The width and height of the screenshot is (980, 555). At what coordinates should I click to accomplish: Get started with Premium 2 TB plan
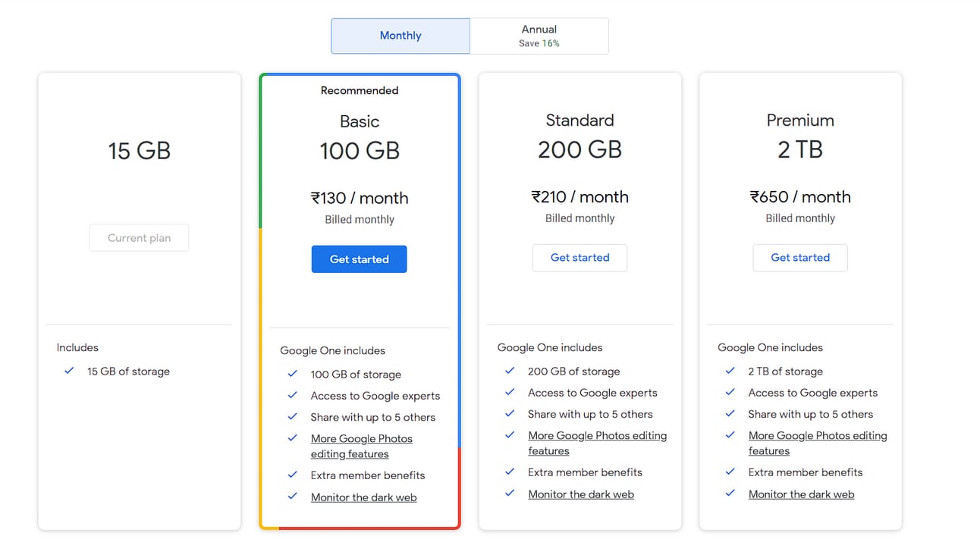point(800,258)
